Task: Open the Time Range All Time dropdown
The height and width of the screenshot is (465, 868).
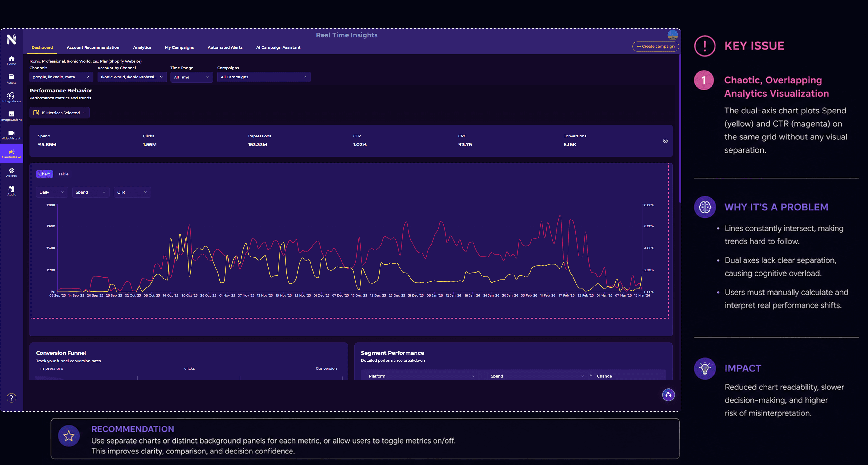Action: [191, 77]
